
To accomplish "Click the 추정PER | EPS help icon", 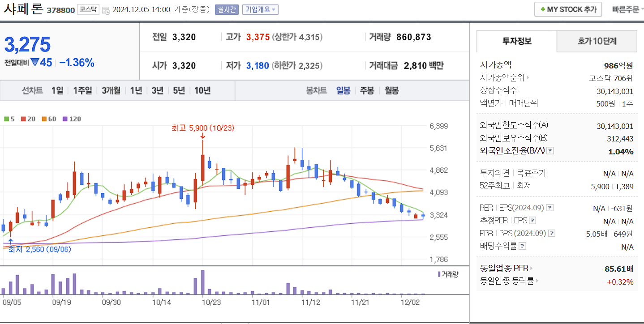I will click(532, 220).
